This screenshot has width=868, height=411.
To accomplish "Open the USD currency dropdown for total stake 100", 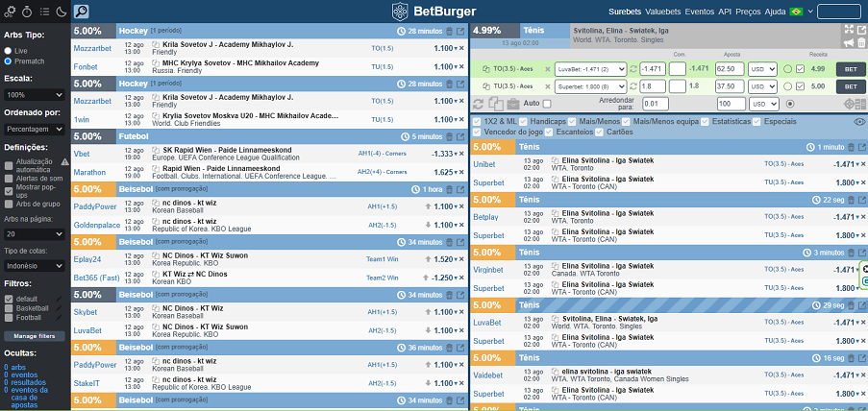I will click(763, 104).
